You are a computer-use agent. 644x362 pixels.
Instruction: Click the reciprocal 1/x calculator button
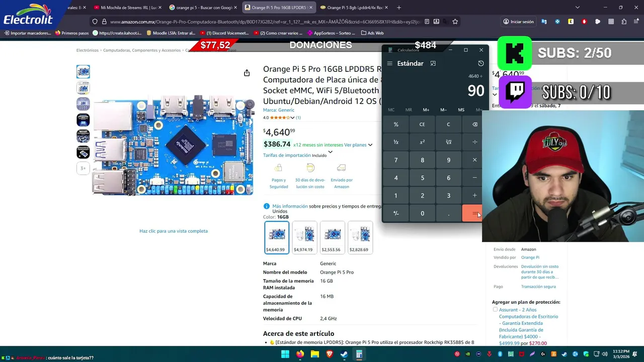(396, 142)
